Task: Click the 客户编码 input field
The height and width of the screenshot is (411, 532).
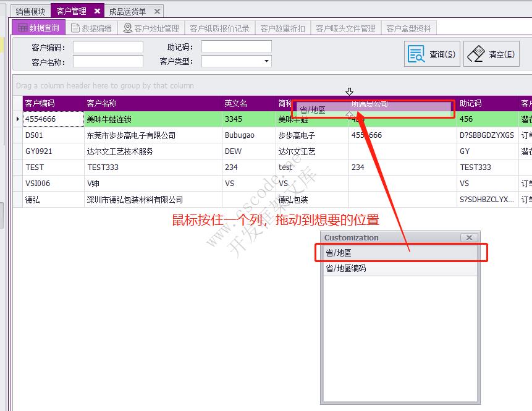Action: pyautogui.click(x=108, y=46)
